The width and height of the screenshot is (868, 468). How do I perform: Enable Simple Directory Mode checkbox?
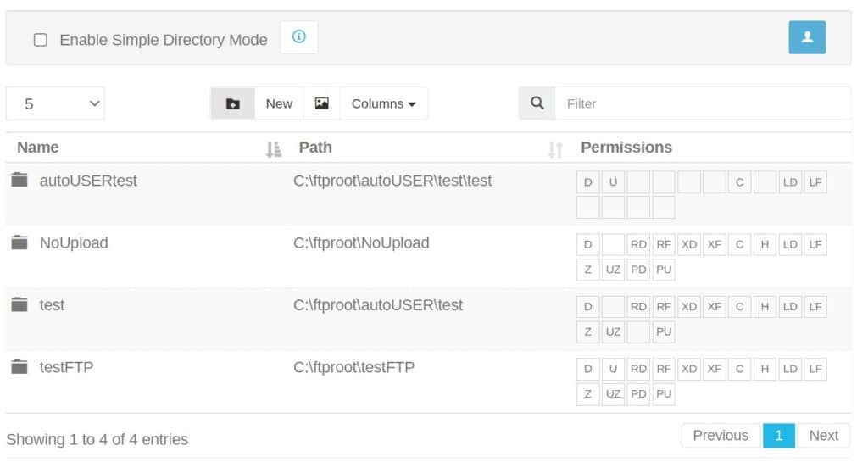tap(41, 40)
